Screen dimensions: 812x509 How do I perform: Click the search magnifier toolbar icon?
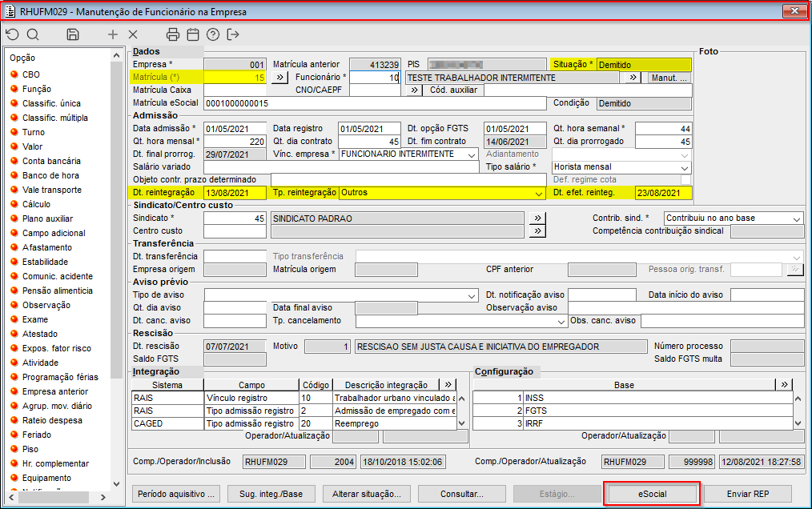click(x=33, y=34)
